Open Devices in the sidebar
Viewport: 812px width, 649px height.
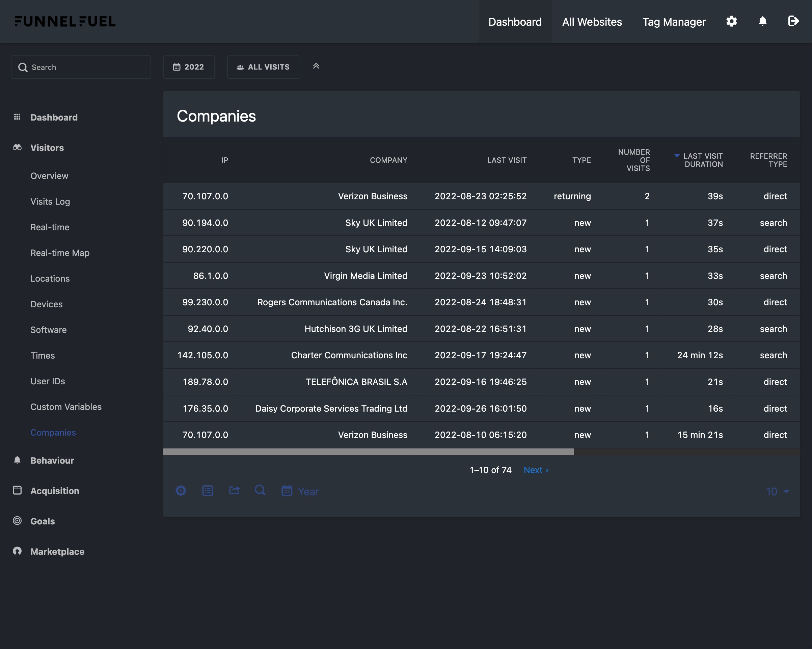tap(46, 304)
